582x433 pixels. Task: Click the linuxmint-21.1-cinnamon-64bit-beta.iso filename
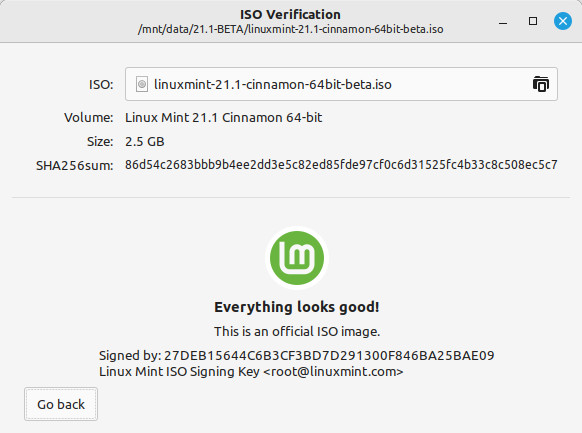tap(273, 84)
